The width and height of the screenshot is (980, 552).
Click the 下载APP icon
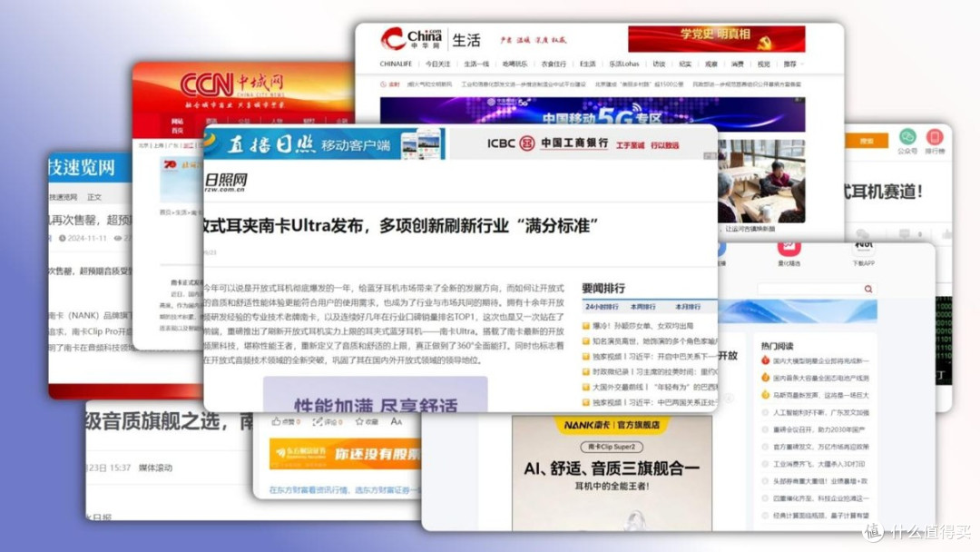(x=863, y=249)
